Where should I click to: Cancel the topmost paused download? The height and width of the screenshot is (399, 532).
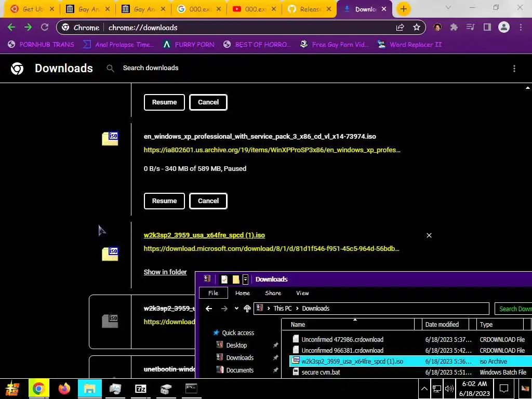208,102
